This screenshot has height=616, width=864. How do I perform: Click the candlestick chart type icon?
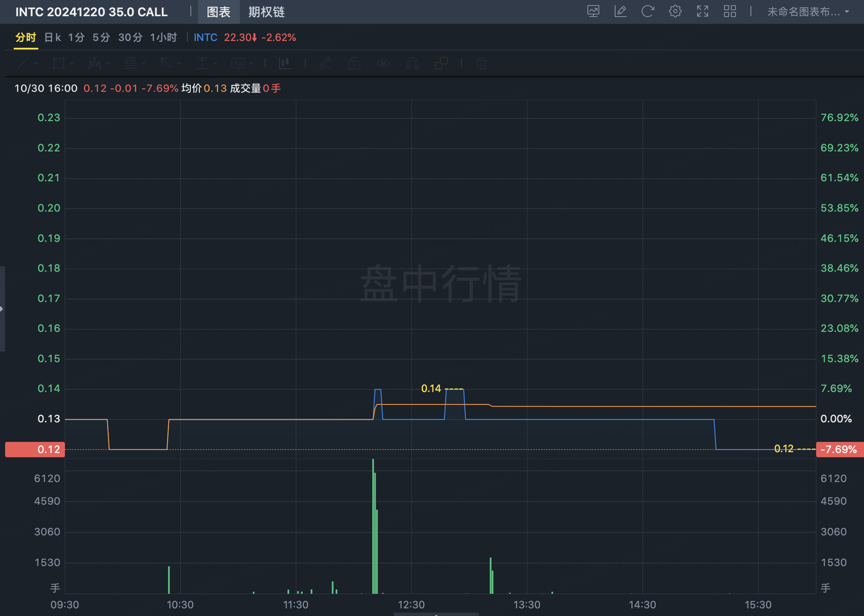coord(285,64)
